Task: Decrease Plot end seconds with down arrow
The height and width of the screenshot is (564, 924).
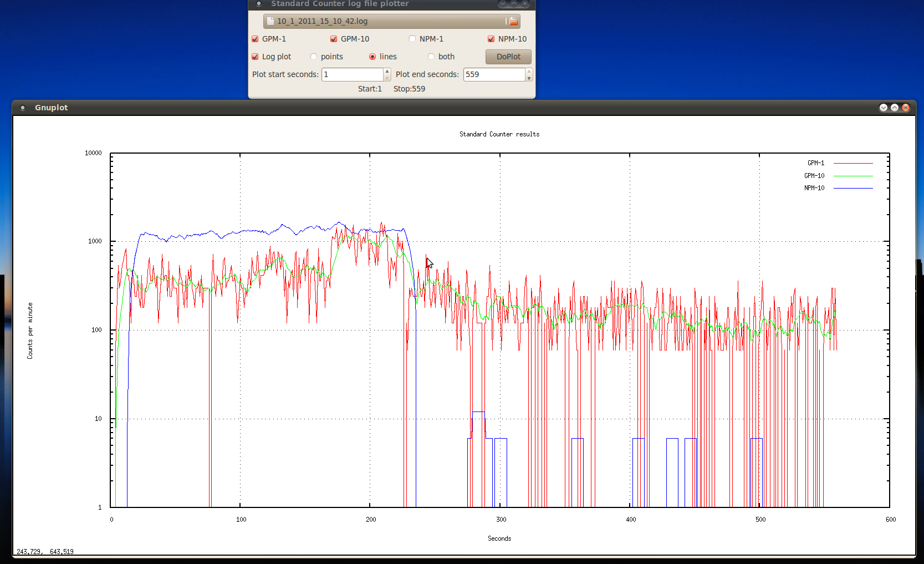Action: 529,78
